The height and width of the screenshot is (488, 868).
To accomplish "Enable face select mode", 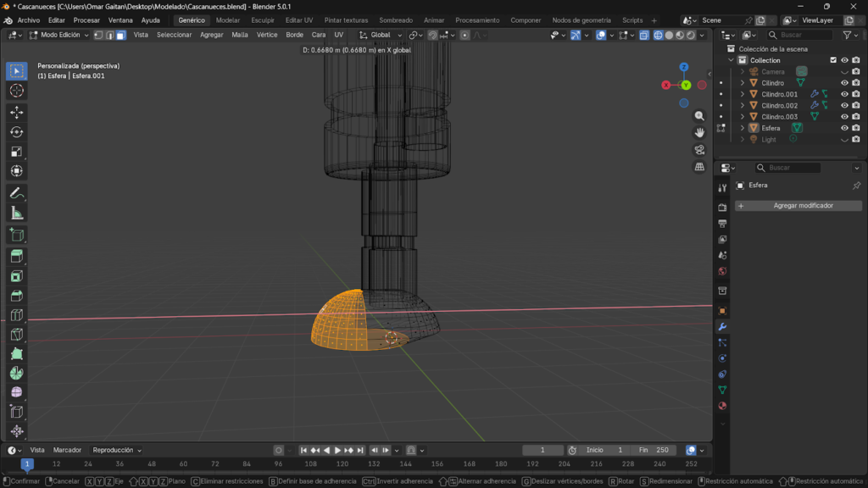I will click(x=120, y=35).
